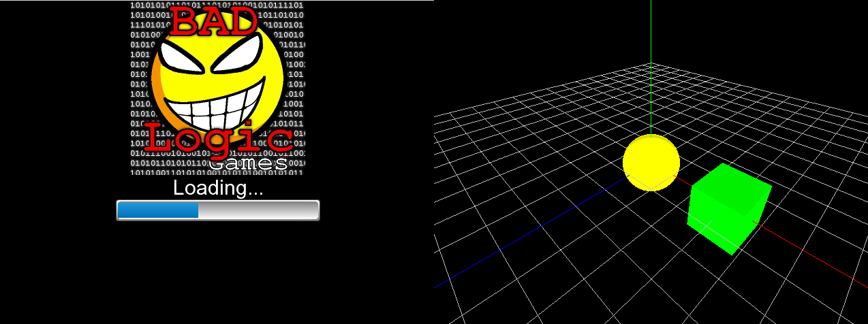Click the Loading... text label

point(218,188)
